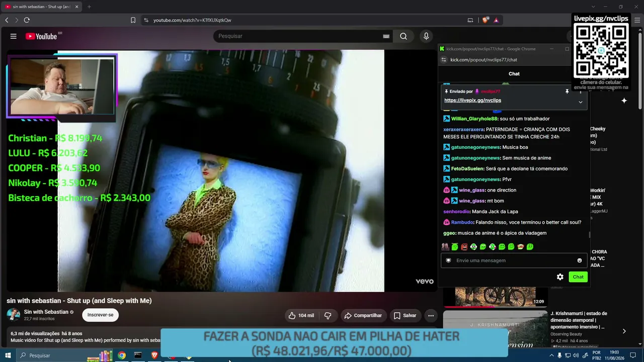Open pinned message options menu
The width and height of the screenshot is (644, 362).
pos(581,92)
